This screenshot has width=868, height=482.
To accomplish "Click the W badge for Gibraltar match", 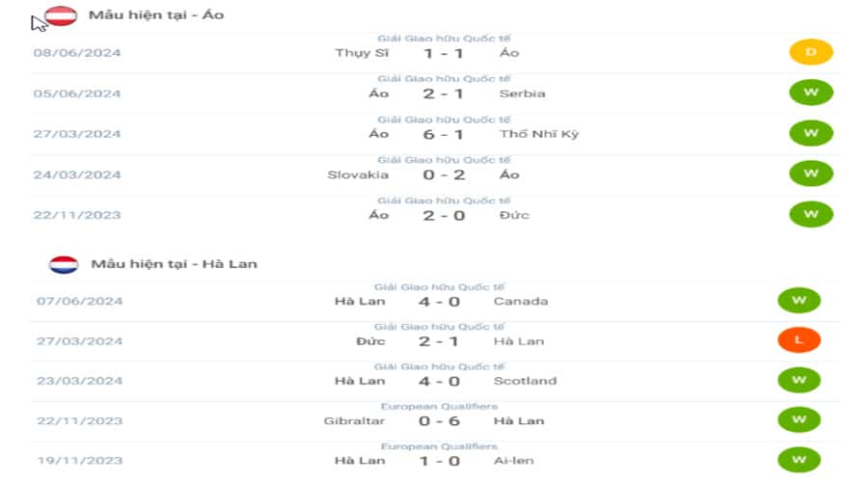I will pyautogui.click(x=799, y=420).
